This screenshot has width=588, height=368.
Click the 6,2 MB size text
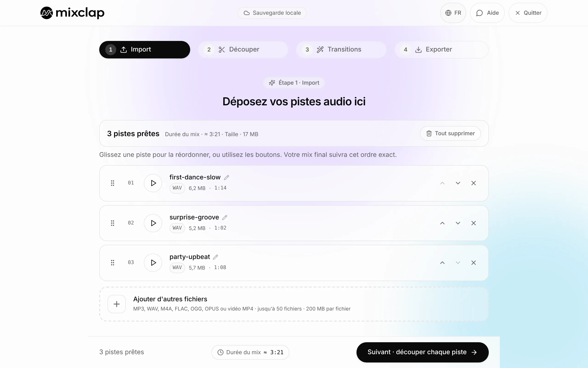pyautogui.click(x=197, y=188)
